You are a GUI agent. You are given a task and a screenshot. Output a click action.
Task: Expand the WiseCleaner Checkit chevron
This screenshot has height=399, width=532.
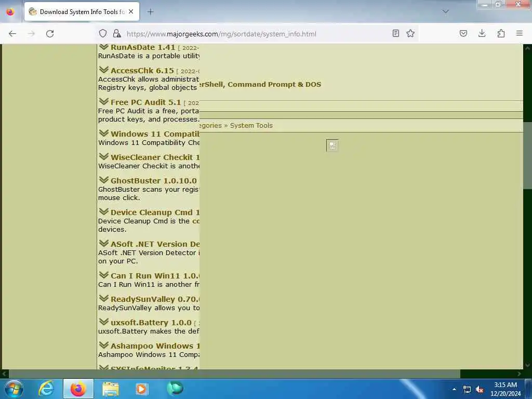[104, 157]
